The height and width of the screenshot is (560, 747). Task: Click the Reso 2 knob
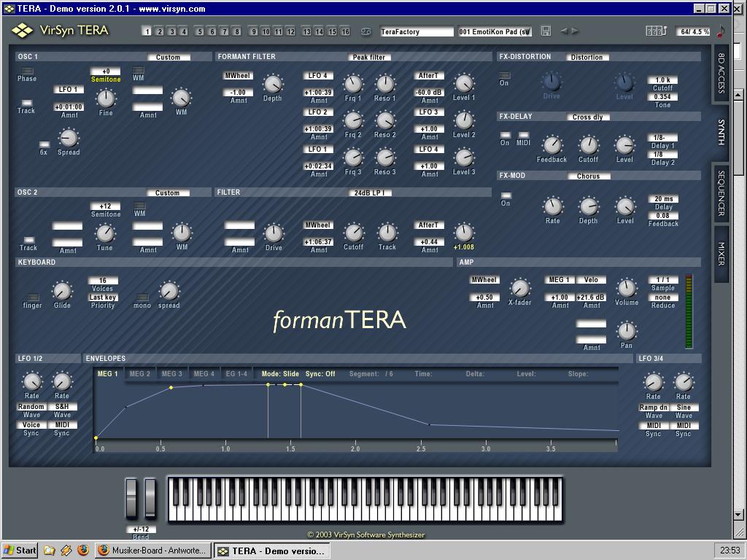[385, 120]
